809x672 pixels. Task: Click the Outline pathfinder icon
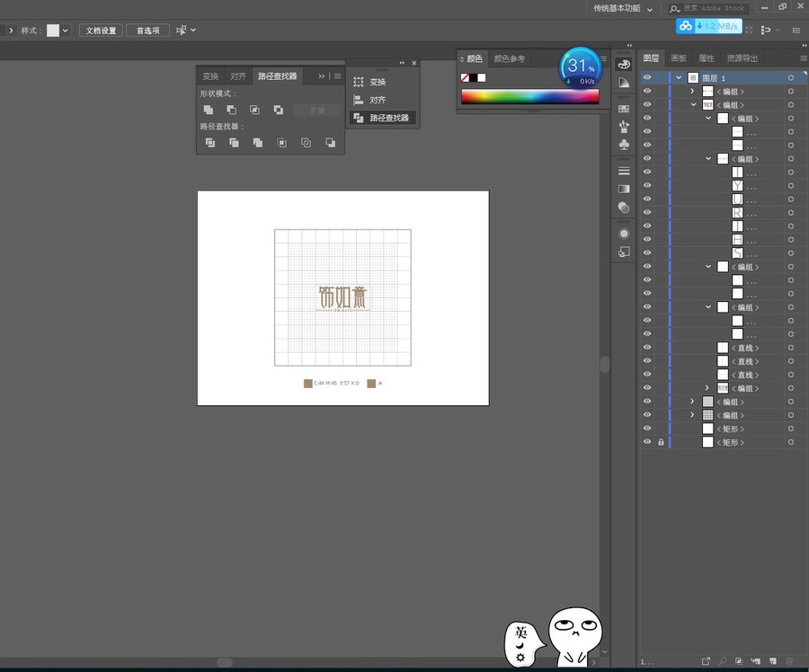(x=306, y=142)
